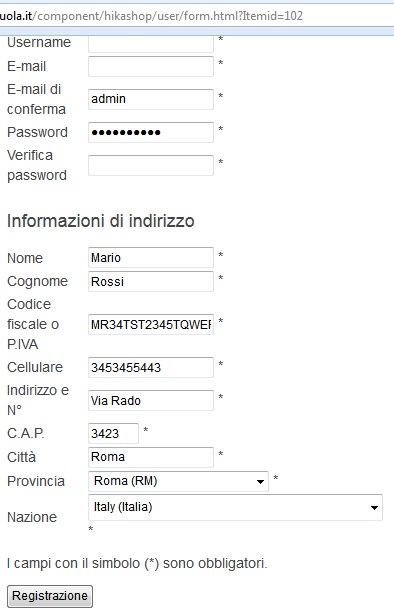Click the Città field containing Roma
Image resolution: width=394 pixels, height=616 pixels.
[x=151, y=457]
